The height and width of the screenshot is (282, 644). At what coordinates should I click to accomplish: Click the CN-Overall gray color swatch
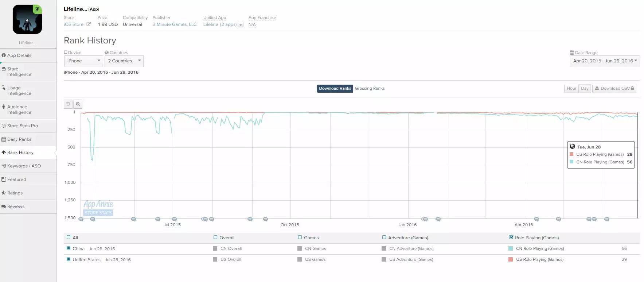(215, 248)
